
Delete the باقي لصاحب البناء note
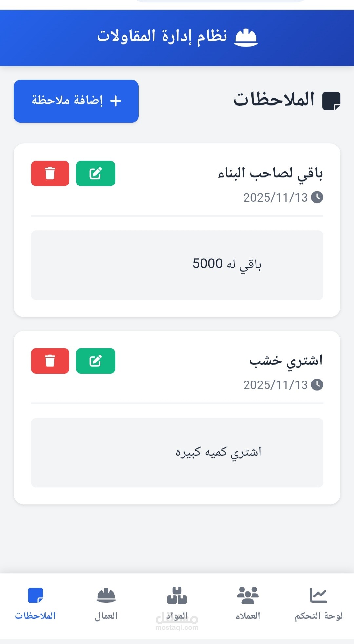point(50,173)
